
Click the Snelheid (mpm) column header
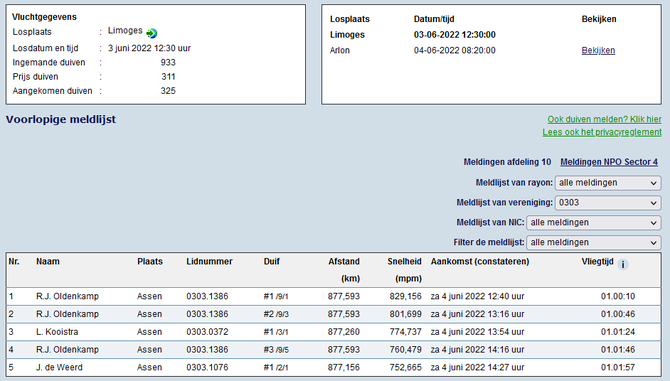coord(404,270)
